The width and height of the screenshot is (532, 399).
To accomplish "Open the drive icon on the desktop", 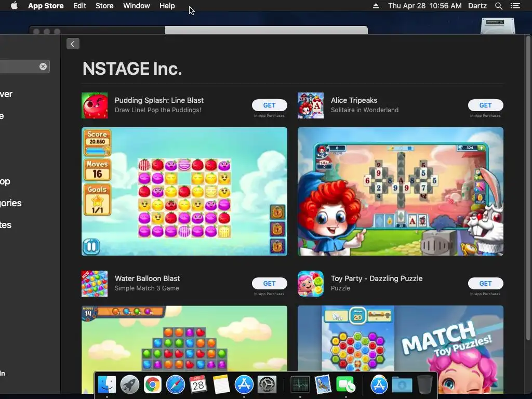I will tap(498, 25).
